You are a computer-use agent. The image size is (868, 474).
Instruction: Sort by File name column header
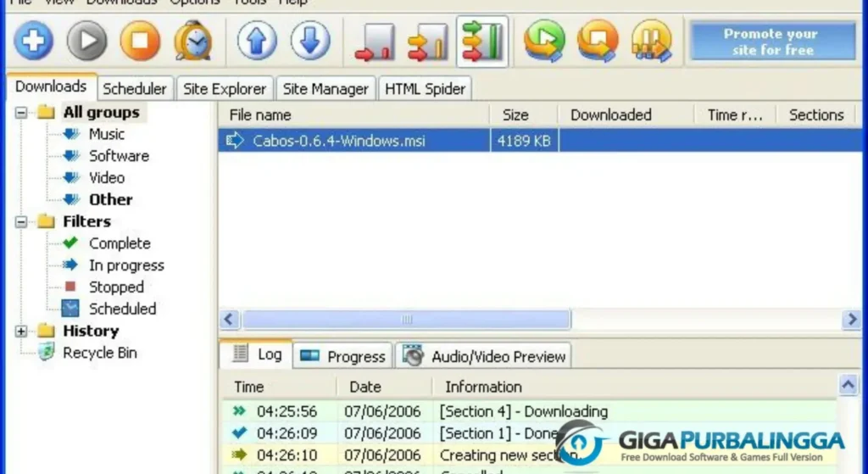point(353,115)
